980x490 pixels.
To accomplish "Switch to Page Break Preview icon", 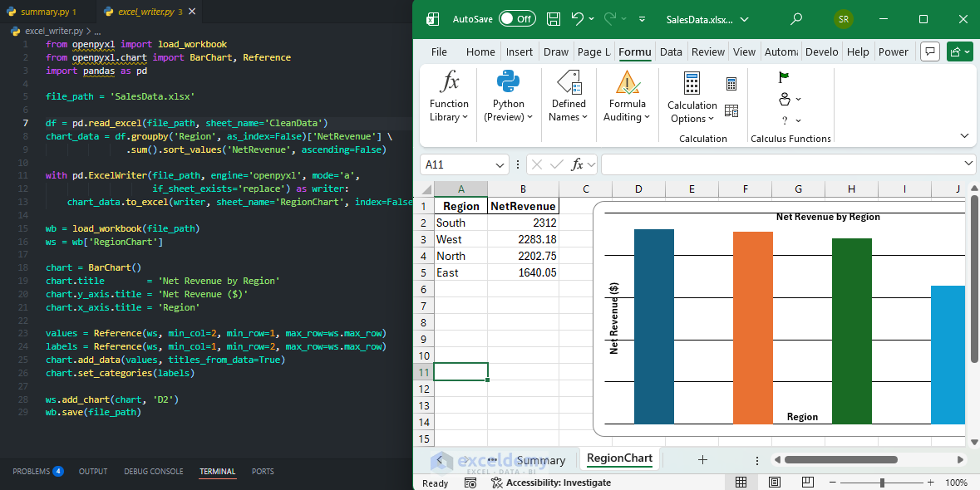I will (807, 483).
